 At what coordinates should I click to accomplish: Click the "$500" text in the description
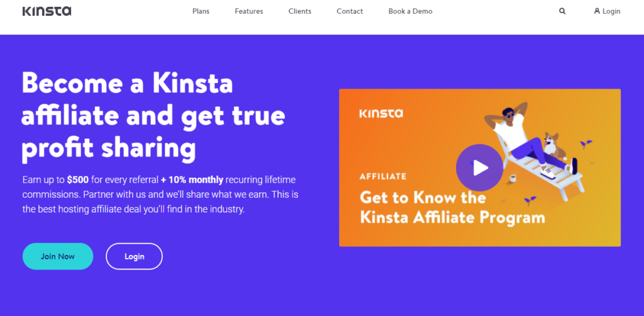tap(78, 180)
